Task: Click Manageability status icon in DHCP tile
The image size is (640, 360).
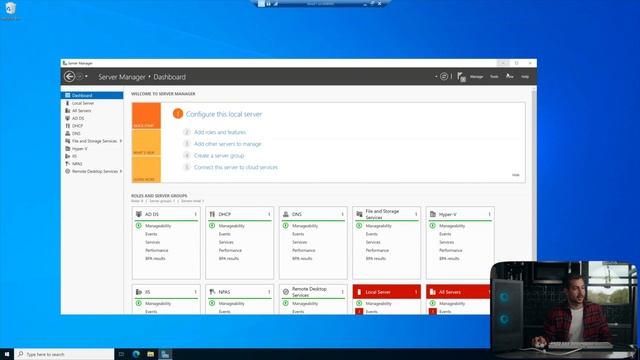Action: coord(212,226)
